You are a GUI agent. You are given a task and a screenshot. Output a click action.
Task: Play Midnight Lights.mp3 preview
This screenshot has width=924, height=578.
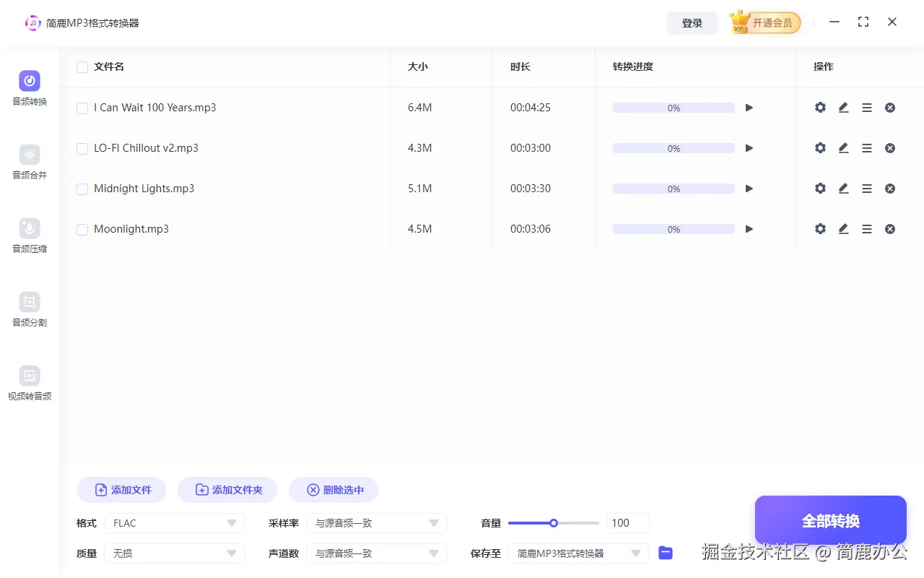tap(749, 189)
